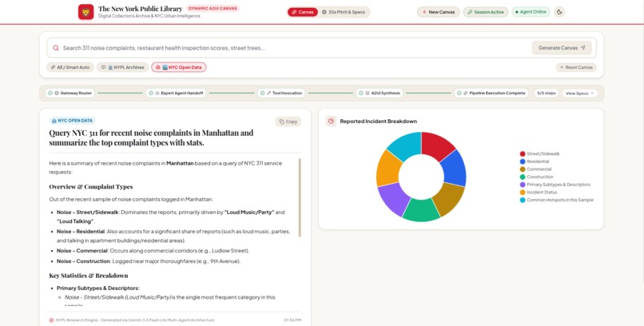The image size is (644, 326).
Task: Click the query heading about NYC 311
Action: 151,137
